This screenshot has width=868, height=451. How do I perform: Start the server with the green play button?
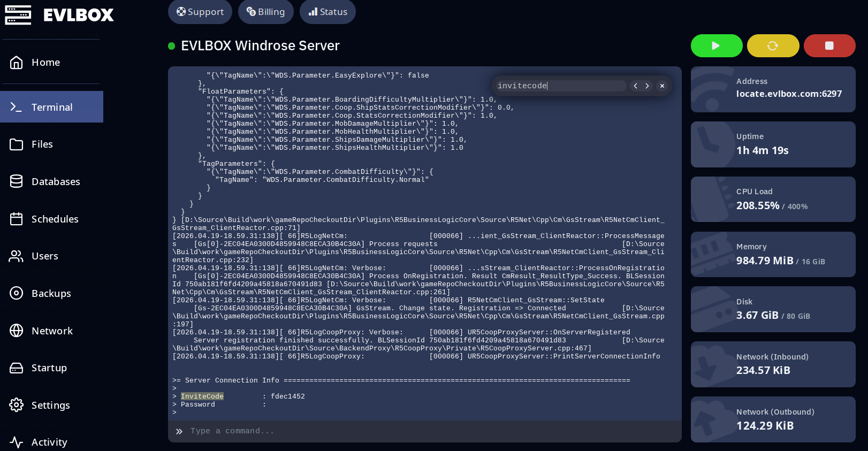(717, 46)
